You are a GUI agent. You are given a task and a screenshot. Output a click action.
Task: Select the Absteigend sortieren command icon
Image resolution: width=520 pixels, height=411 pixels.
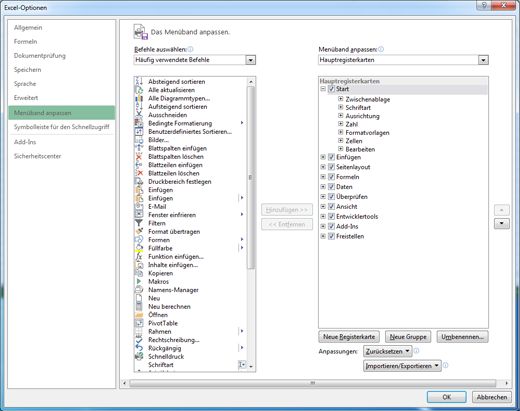pyautogui.click(x=139, y=81)
